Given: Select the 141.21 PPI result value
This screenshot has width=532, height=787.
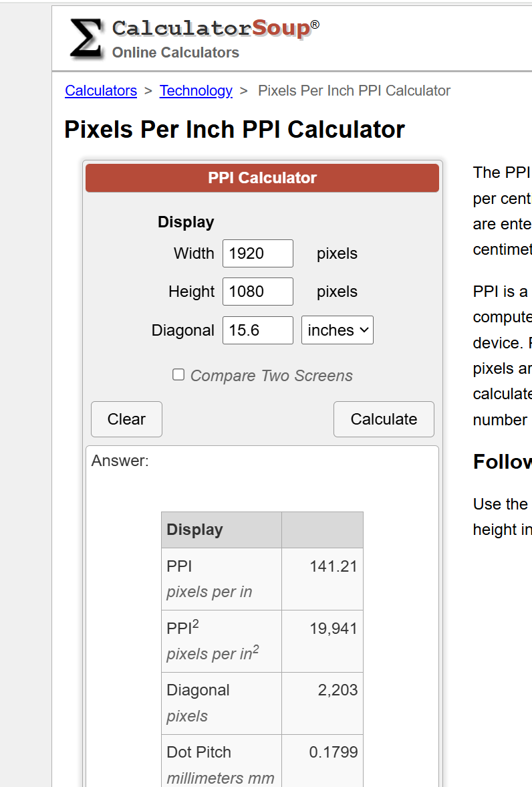Looking at the screenshot, I should [334, 566].
